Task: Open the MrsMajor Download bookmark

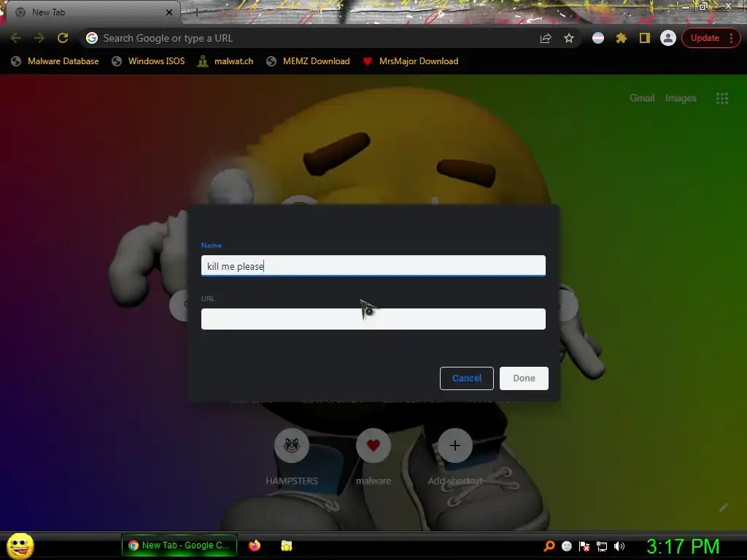Action: (x=410, y=61)
